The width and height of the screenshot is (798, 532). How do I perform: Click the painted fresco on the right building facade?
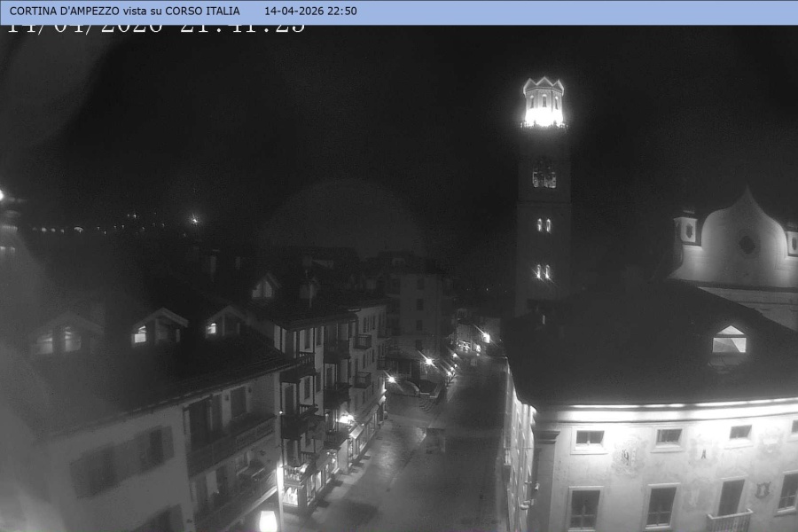pos(630,456)
